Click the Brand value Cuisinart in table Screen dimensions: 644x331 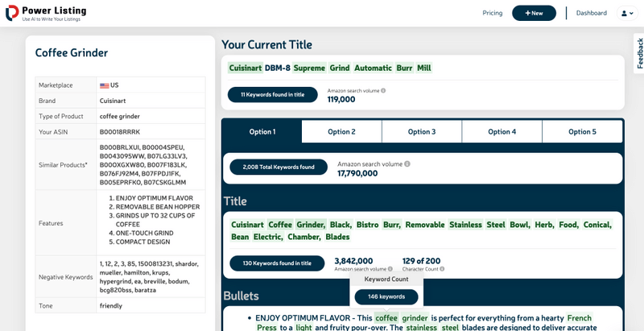pos(113,101)
